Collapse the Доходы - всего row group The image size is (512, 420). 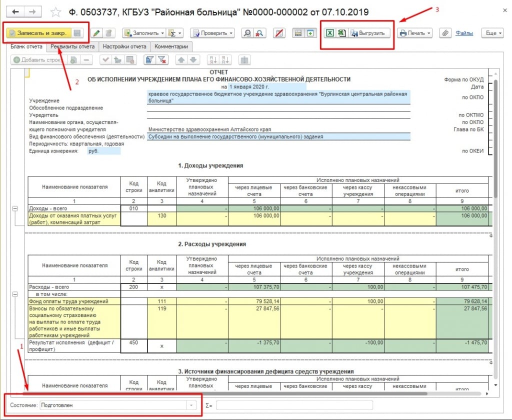15,208
